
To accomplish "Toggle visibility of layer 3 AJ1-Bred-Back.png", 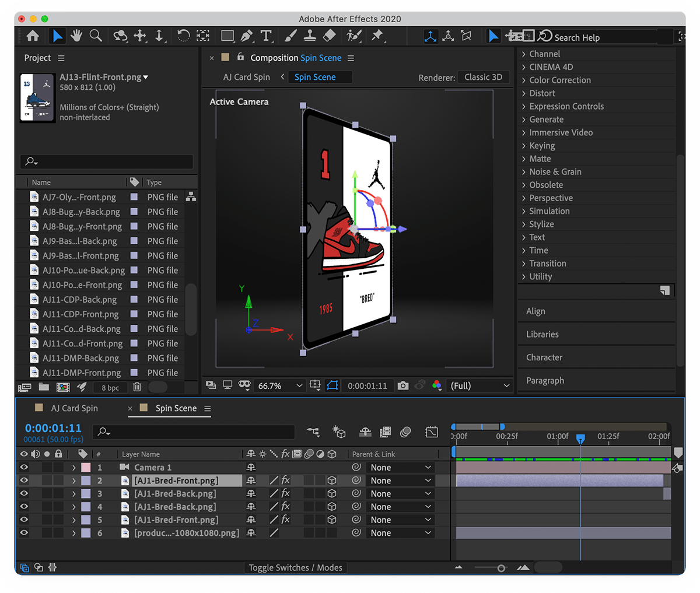I will tap(24, 493).
